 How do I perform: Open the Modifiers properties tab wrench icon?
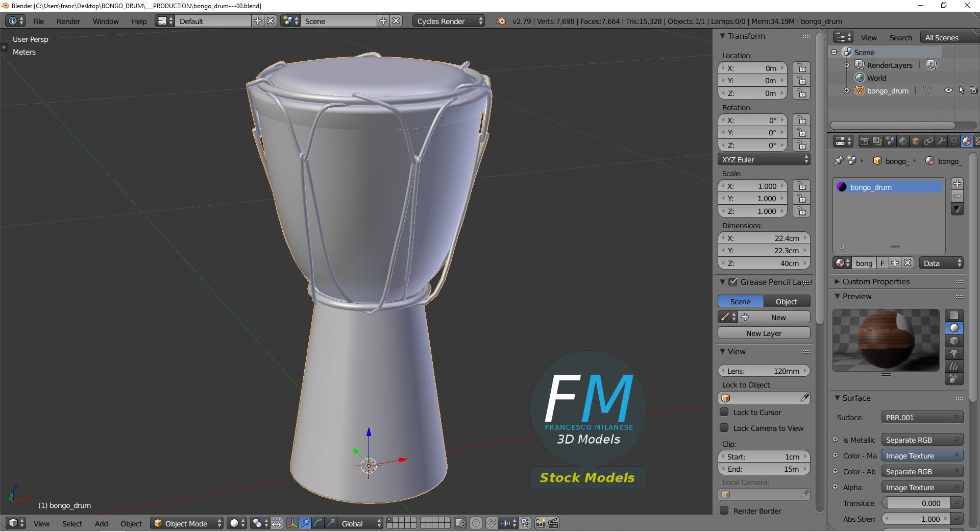[x=941, y=141]
